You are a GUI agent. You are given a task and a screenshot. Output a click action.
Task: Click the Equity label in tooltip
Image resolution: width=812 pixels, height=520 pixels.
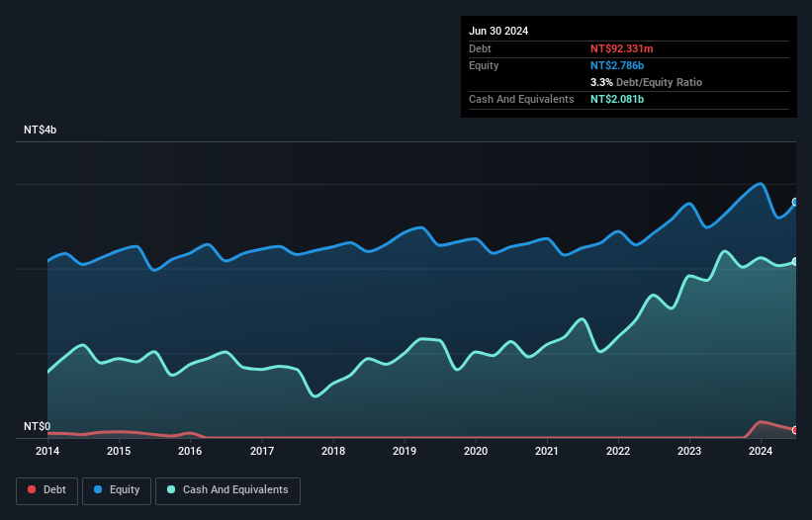point(484,65)
